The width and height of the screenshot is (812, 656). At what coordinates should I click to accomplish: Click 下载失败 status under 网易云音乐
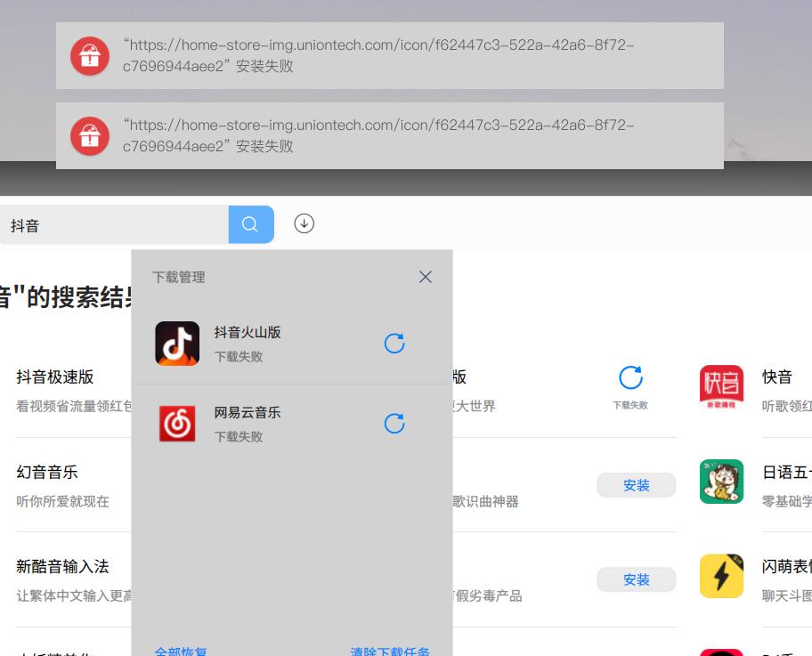pos(239,437)
